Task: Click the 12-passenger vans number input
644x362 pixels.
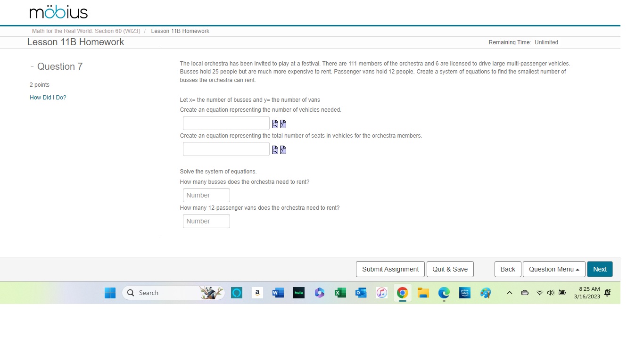Action: (206, 221)
